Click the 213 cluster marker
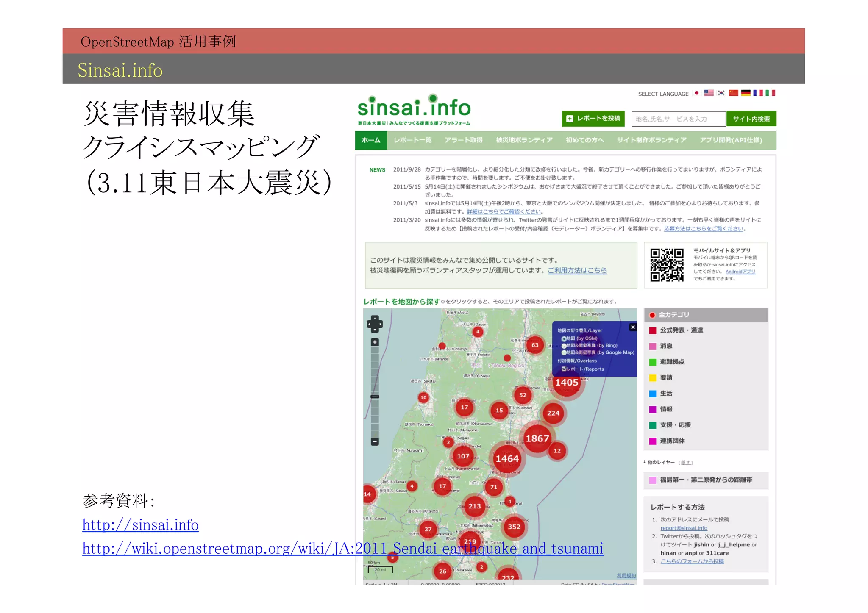 (475, 506)
